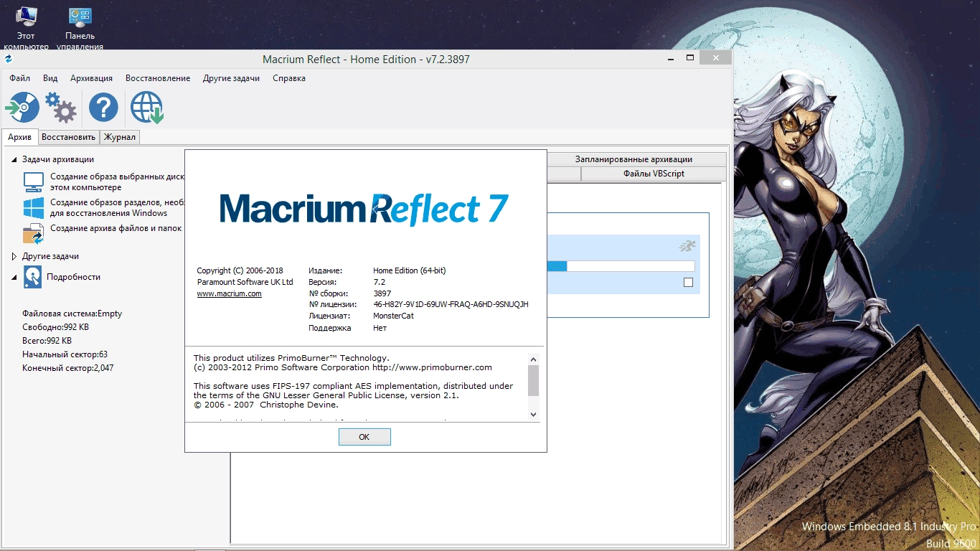980x551 pixels.
Task: Click the blue question mark help icon
Action: [103, 108]
